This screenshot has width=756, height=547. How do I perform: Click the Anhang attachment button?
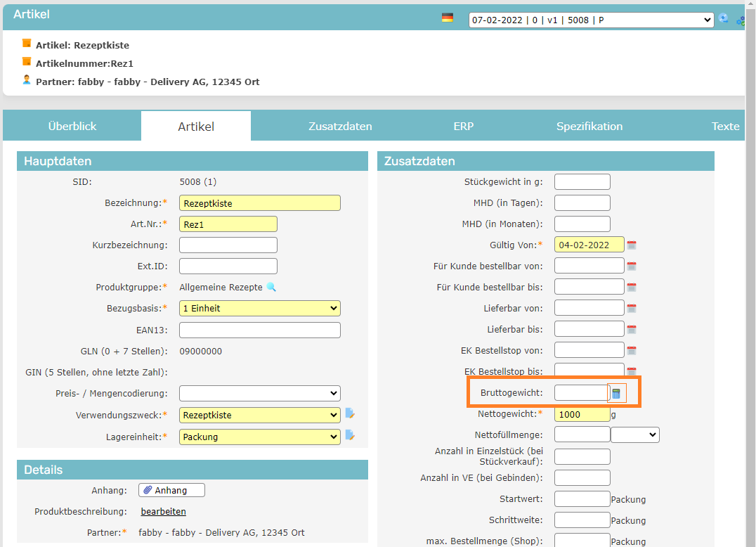pyautogui.click(x=172, y=490)
